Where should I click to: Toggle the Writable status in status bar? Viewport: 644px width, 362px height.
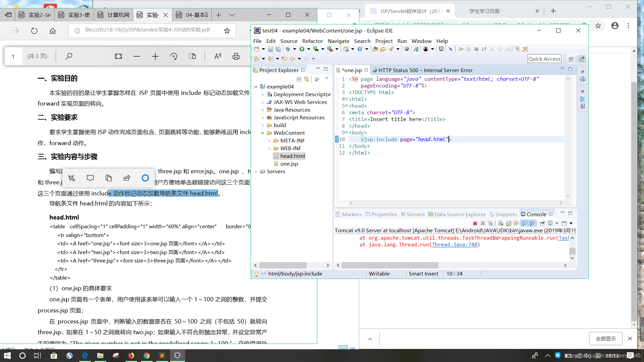[379, 273]
